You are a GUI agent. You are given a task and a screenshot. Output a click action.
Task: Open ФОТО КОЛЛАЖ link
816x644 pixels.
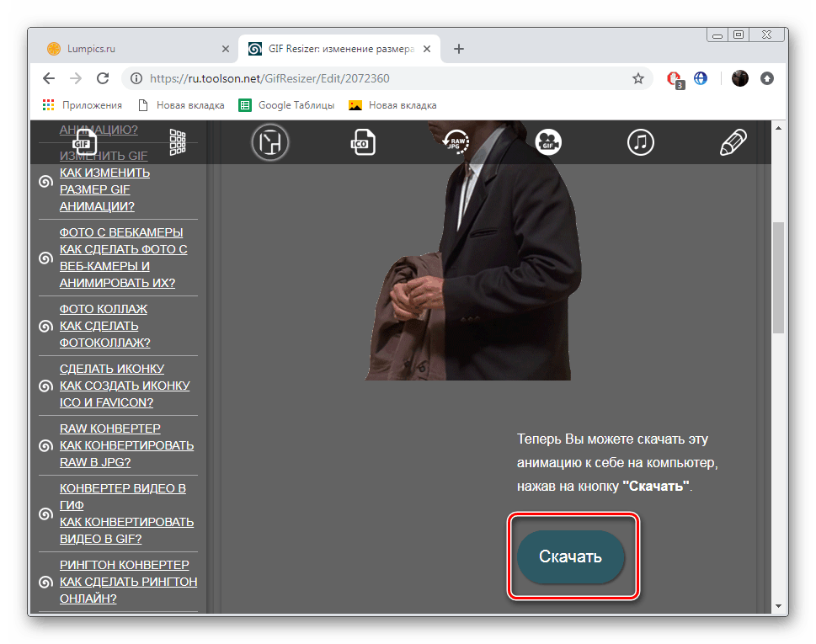pyautogui.click(x=103, y=309)
